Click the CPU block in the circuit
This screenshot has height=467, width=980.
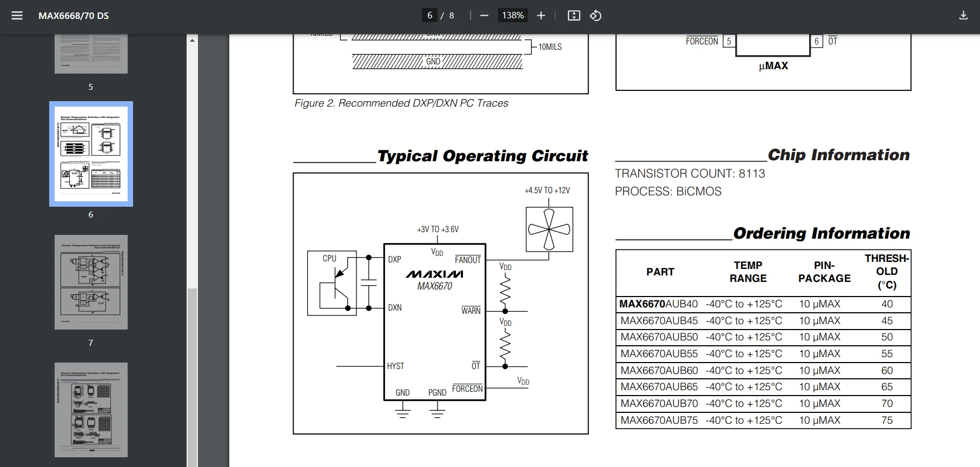(332, 283)
